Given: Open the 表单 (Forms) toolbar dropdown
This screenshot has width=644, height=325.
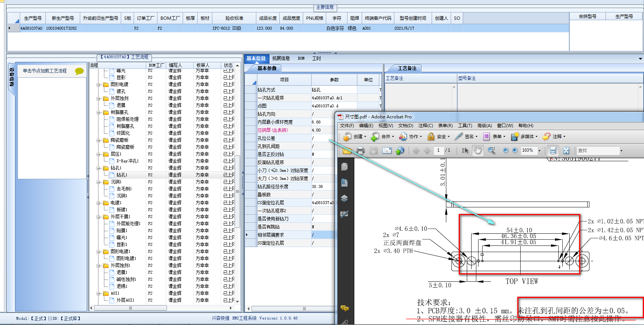Looking at the screenshot, I should coord(494,137).
